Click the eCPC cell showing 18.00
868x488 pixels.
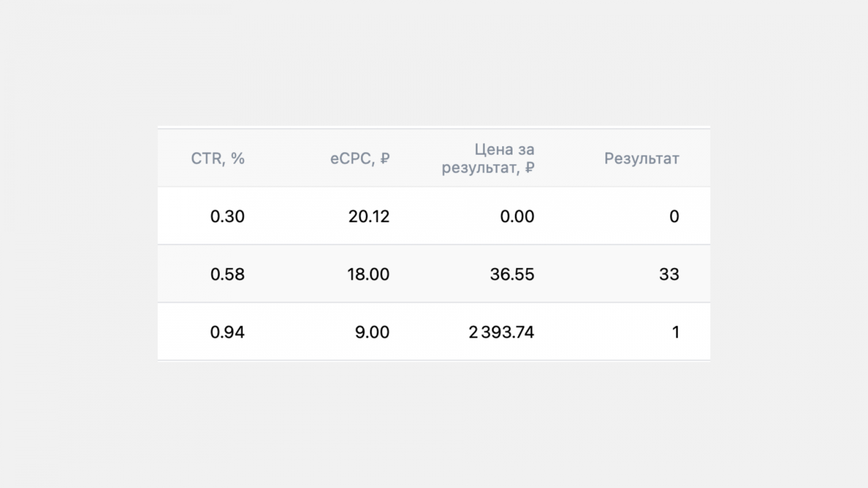pos(368,274)
